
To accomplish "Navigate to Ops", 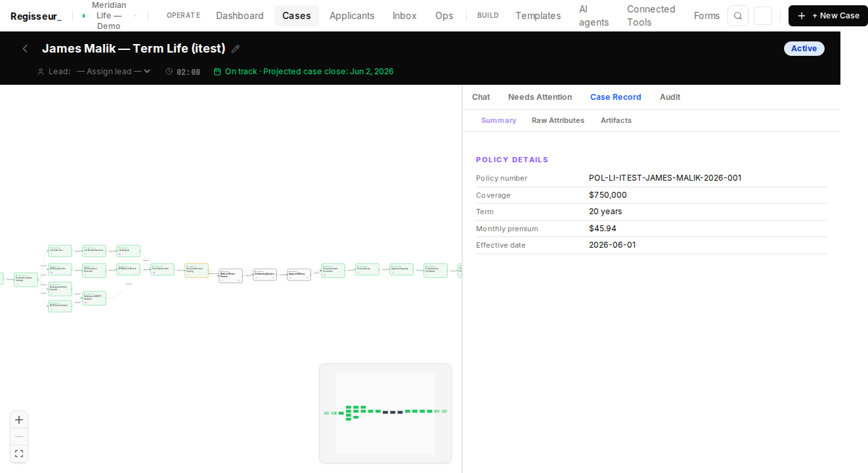I will click(x=444, y=16).
